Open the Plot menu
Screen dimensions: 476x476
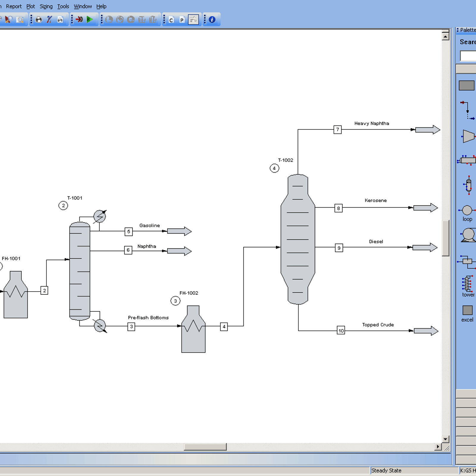pos(31,6)
